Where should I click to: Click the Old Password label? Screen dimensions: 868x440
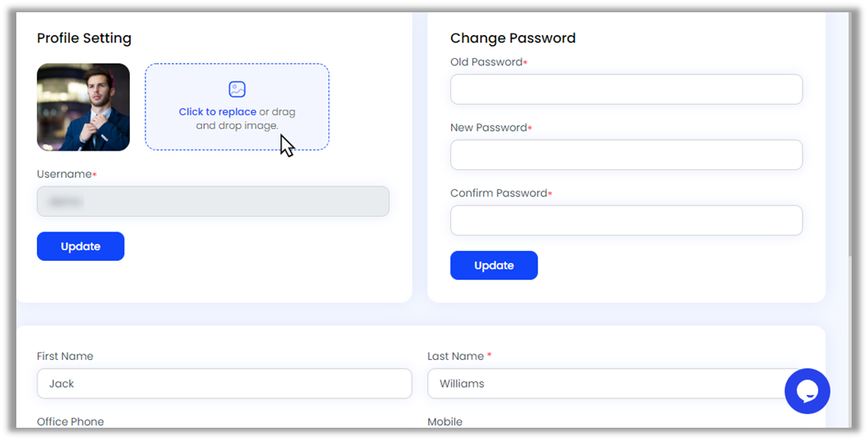[485, 62]
